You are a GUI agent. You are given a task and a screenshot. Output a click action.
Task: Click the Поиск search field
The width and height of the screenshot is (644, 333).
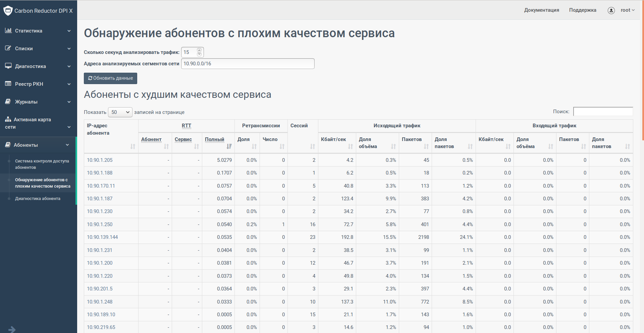click(603, 112)
